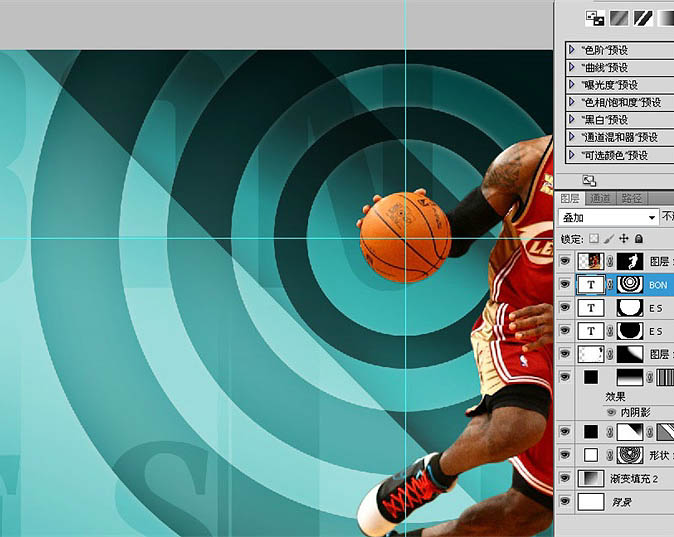Image resolution: width=674 pixels, height=537 pixels.
Task: Click the 内阴影 effect label
Action: [x=636, y=412]
